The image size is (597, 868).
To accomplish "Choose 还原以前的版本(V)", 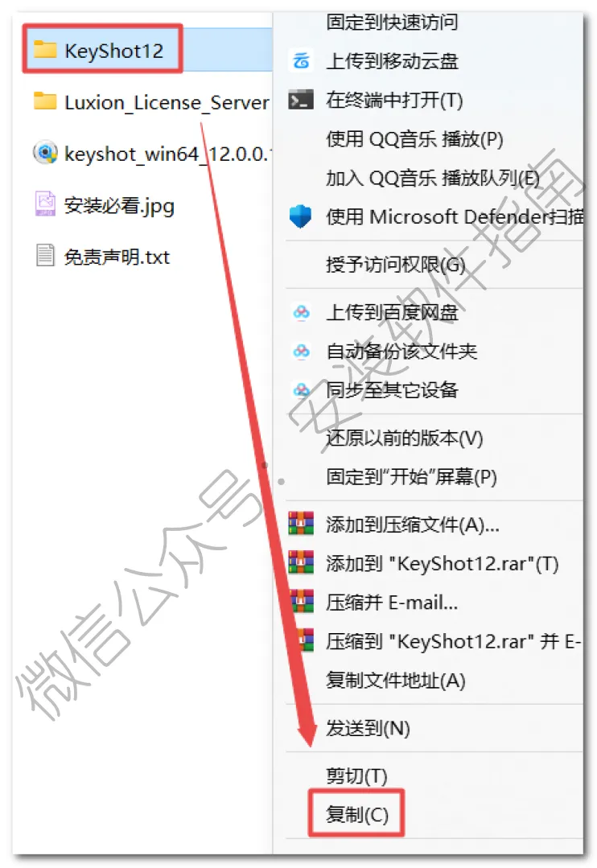I will click(404, 438).
